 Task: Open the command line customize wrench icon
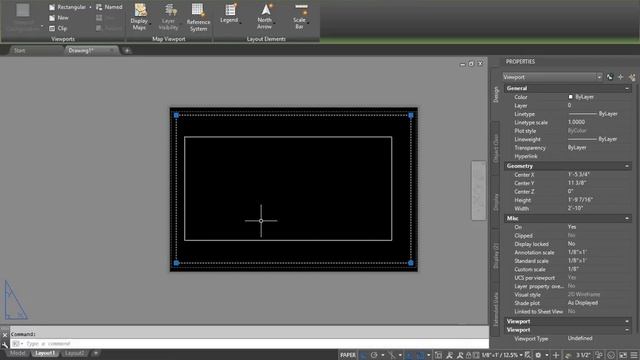(x=4, y=344)
